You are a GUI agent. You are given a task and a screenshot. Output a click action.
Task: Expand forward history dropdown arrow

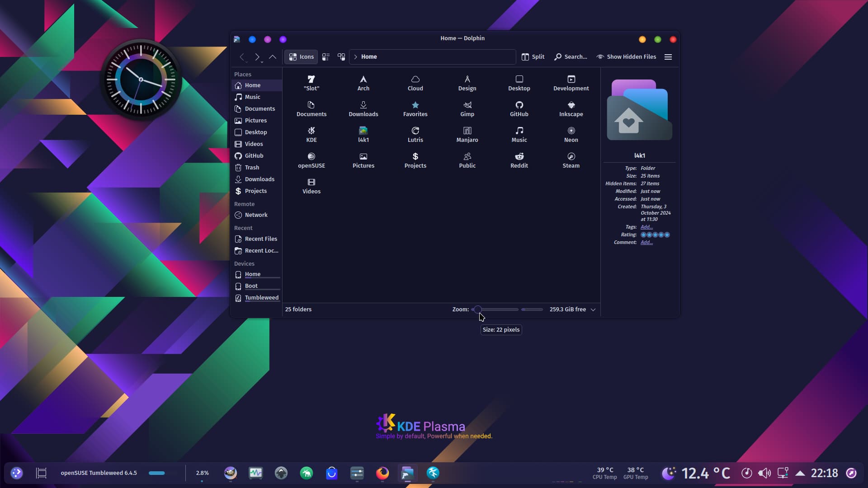pos(262,61)
